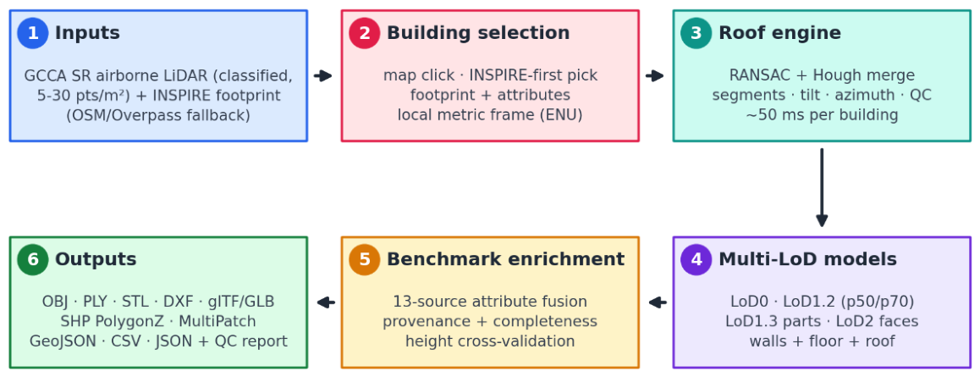This screenshot has height=377, width=980.
Task: Click the teal number 3 circle
Action: [x=696, y=33]
